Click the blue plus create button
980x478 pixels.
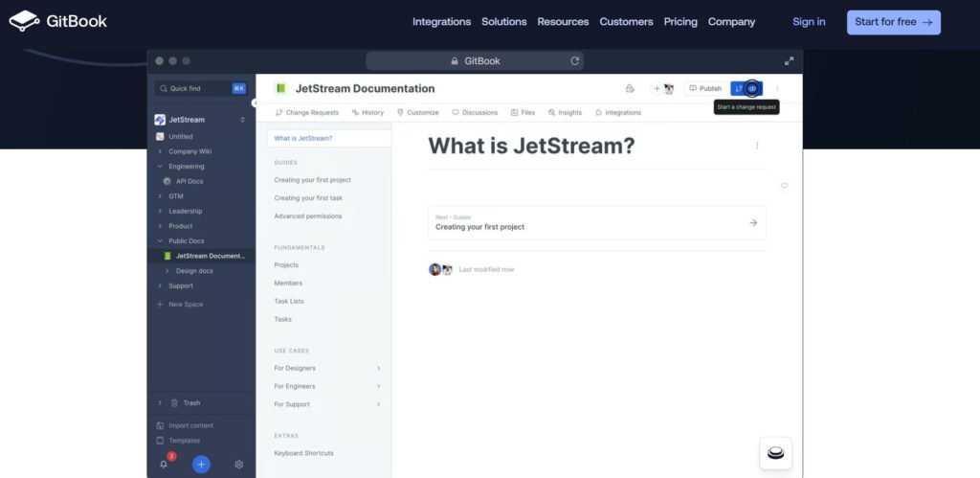[x=201, y=465]
